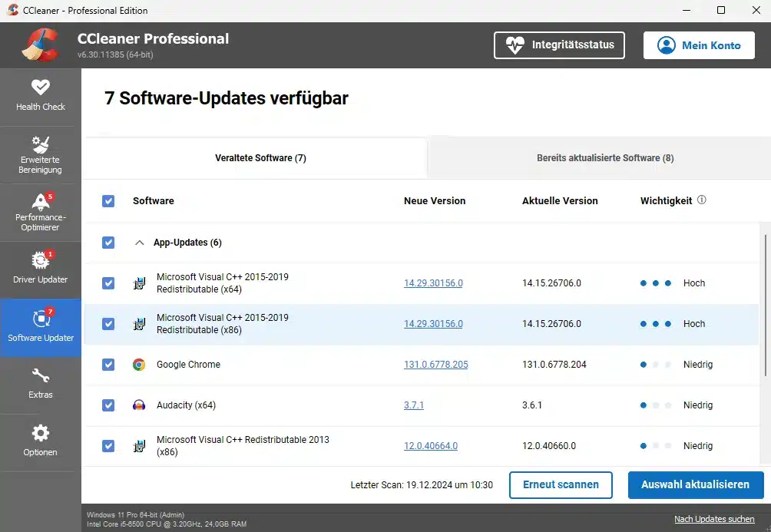
Task: Click the Wichtigkeit column header text
Action: click(x=667, y=201)
